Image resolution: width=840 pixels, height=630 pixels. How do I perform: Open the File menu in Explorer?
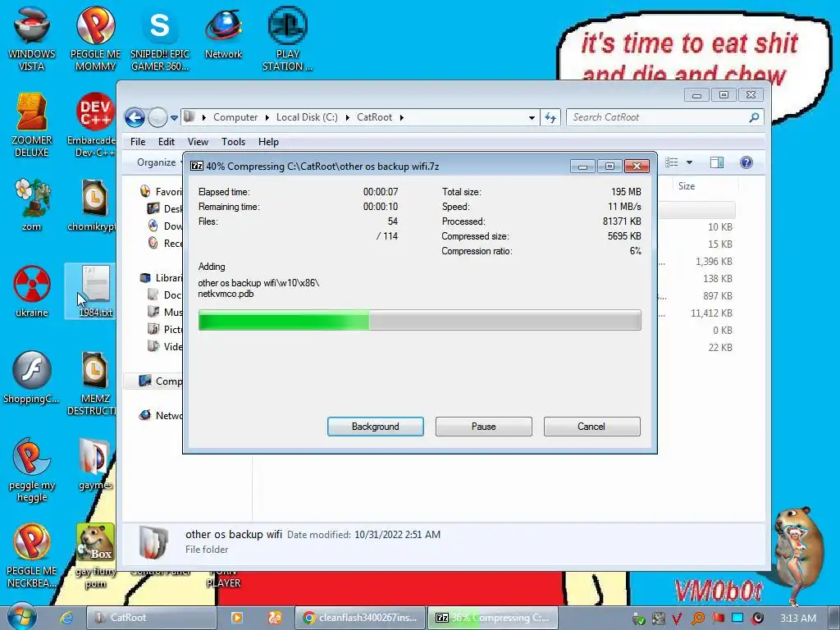click(x=138, y=142)
